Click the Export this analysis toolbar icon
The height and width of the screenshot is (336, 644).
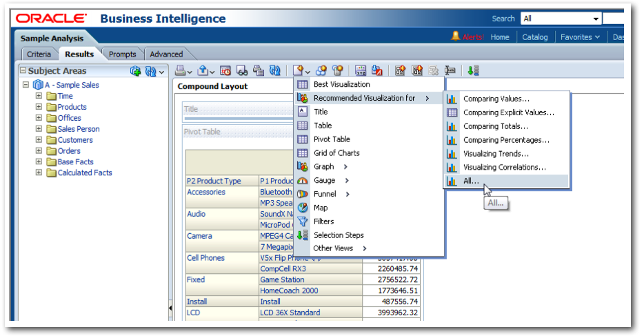pyautogui.click(x=203, y=70)
